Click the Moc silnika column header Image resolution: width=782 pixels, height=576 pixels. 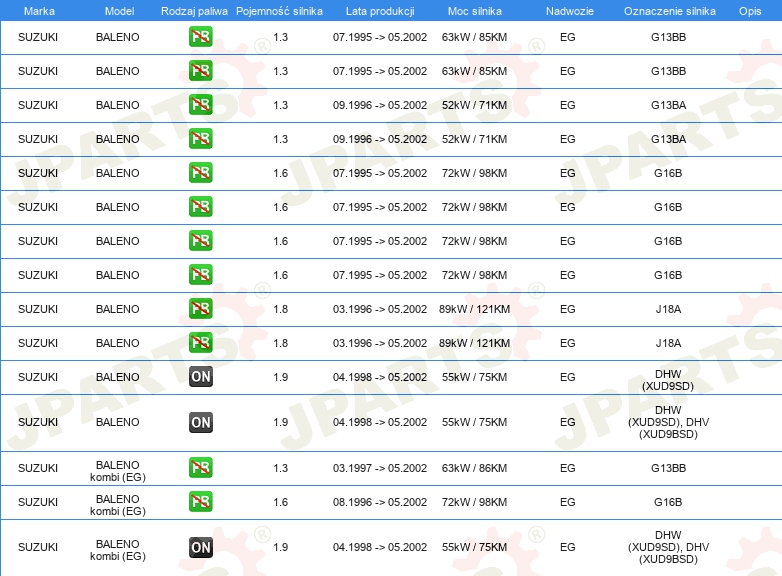pyautogui.click(x=474, y=11)
